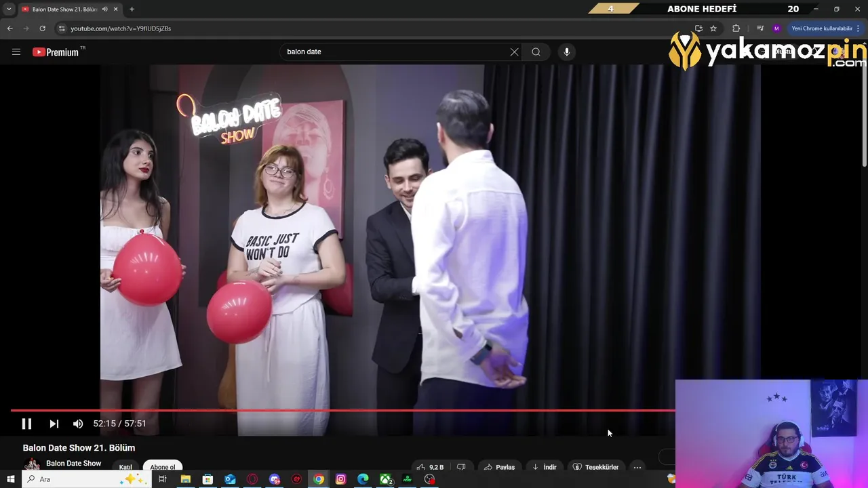The height and width of the screenshot is (488, 868).
Task: Open the Windows Start menu
Action: point(10,479)
